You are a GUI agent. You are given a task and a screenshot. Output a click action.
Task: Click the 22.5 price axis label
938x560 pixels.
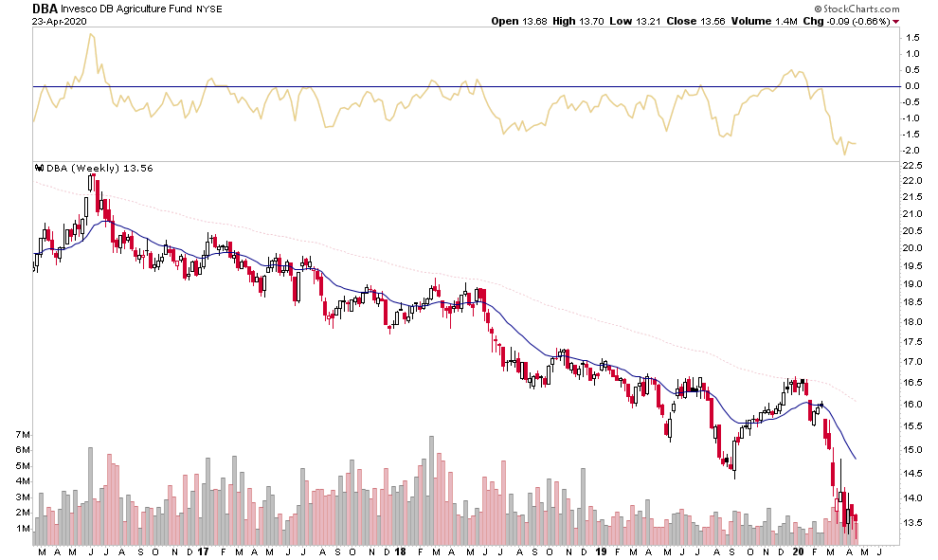pos(912,166)
